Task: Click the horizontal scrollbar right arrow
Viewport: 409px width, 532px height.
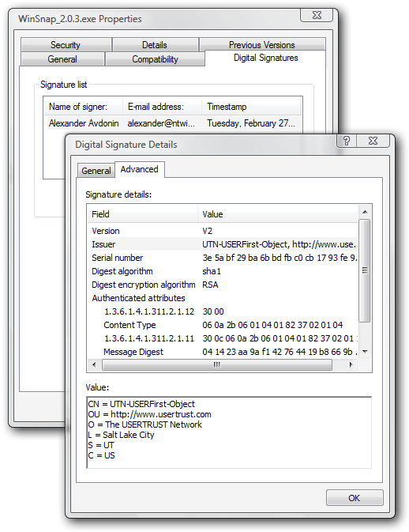Action: (x=351, y=364)
